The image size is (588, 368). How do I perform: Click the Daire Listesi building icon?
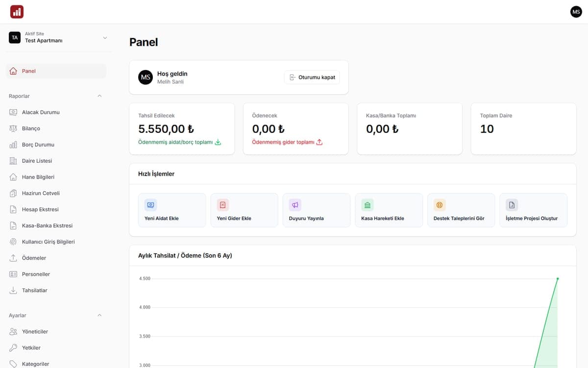pos(13,161)
